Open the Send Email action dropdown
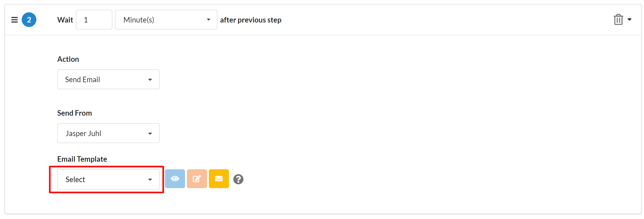This screenshot has width=644, height=219. (108, 79)
